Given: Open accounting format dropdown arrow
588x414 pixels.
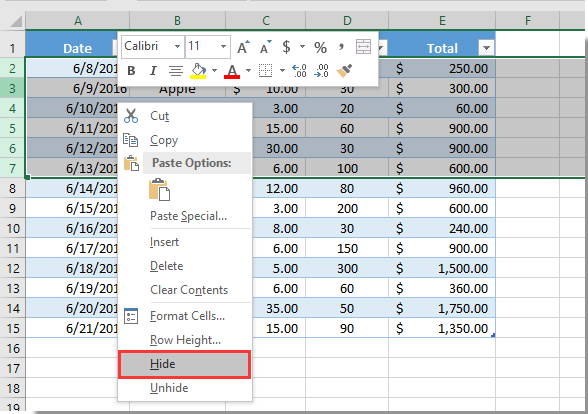Looking at the screenshot, I should pos(302,47).
